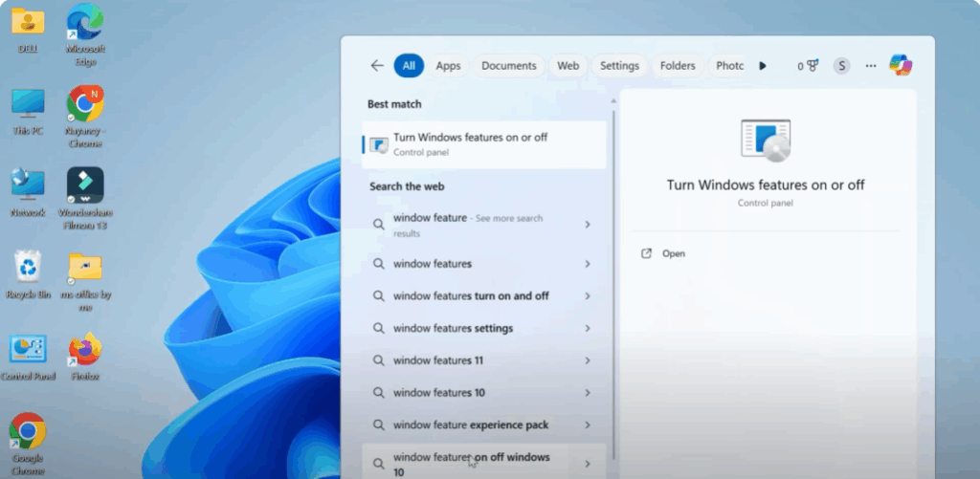Choose 'window feature experience pack' suggestion
The image size is (980, 479).
pyautogui.click(x=483, y=425)
